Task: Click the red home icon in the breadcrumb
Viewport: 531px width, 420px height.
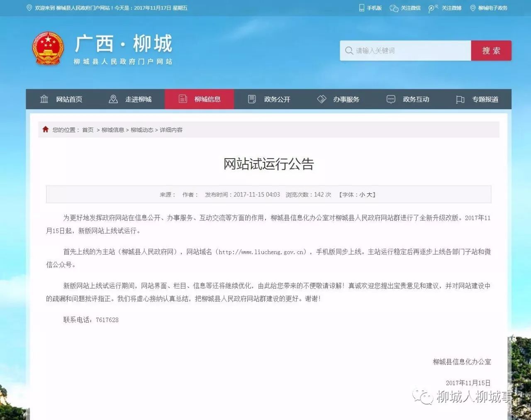Action: click(x=46, y=129)
